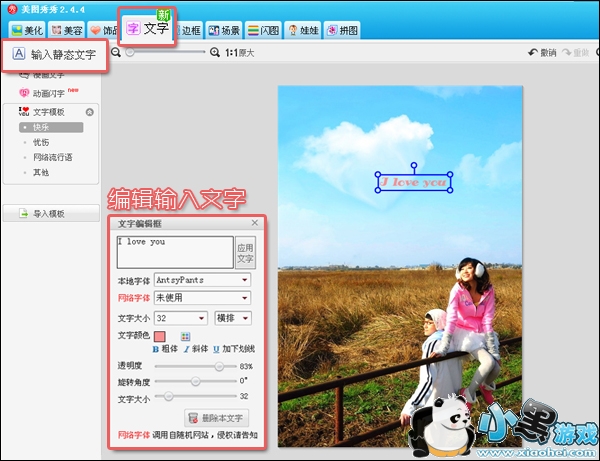Click the pink 文字颜色 color swatch
The height and width of the screenshot is (461, 600).
[x=159, y=337]
